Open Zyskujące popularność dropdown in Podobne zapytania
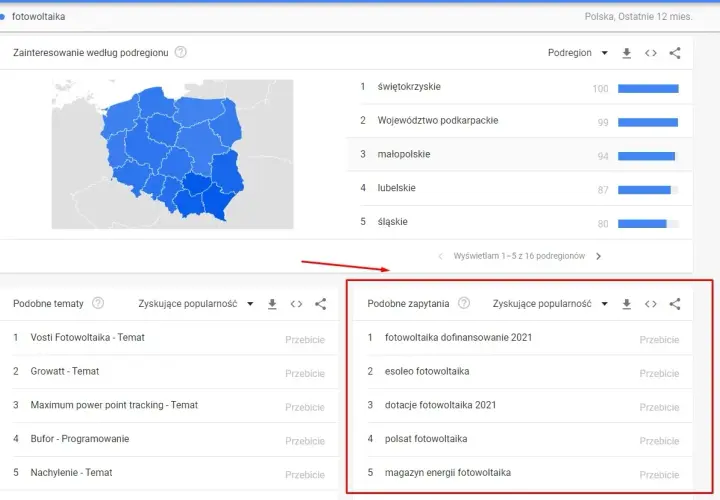 (x=550, y=303)
